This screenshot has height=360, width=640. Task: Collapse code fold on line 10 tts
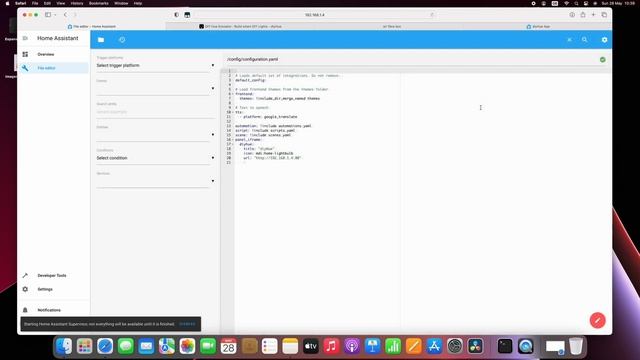233,112
